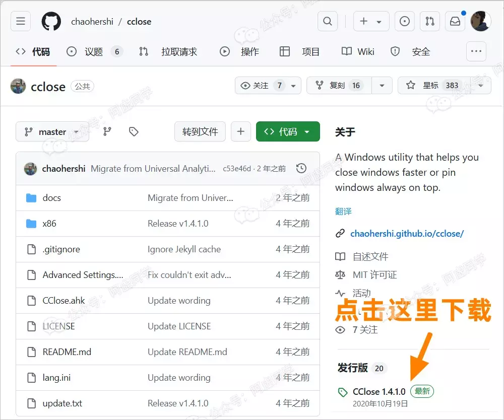Open the Update LICENSE commit message
This screenshot has height=420, width=504.
click(179, 326)
